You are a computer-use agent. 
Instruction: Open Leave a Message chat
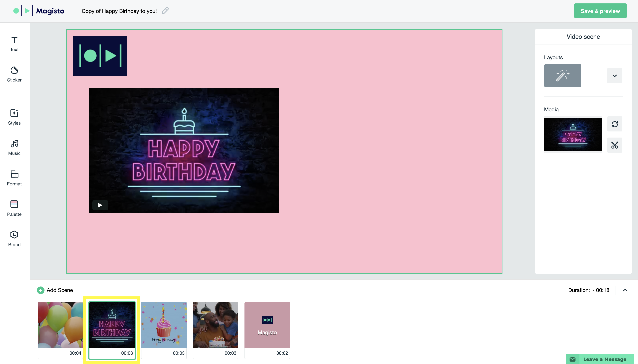coord(599,359)
